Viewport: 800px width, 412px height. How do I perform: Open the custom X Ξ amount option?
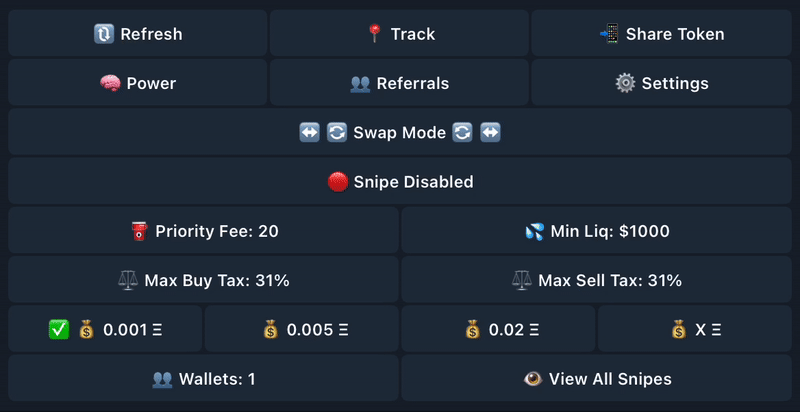tap(695, 329)
